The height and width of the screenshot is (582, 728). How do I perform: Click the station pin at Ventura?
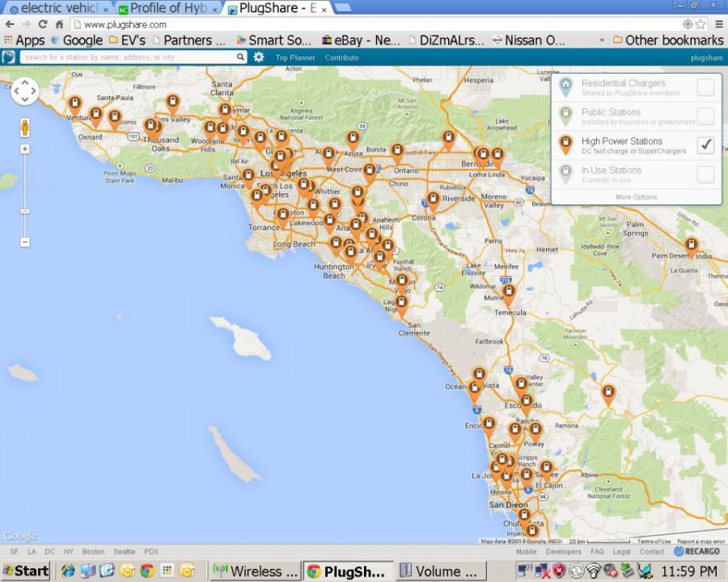74,105
